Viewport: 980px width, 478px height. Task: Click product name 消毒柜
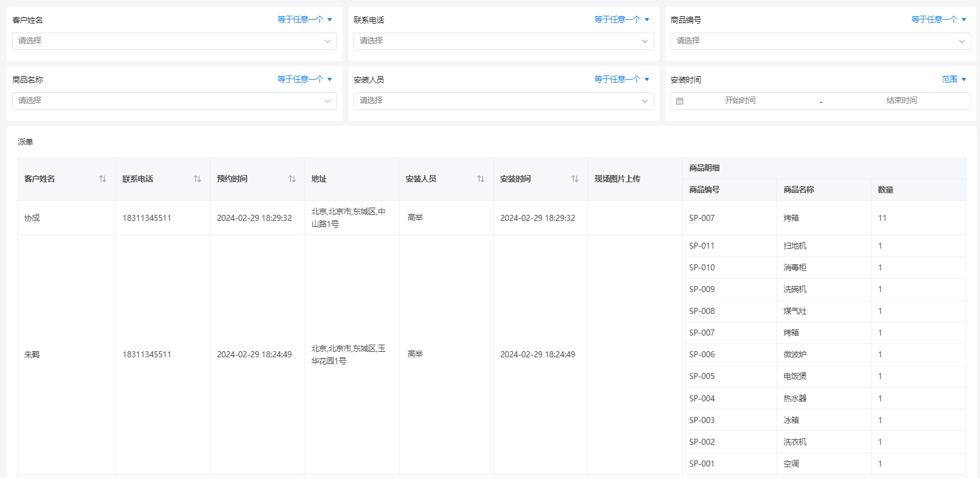click(x=795, y=268)
